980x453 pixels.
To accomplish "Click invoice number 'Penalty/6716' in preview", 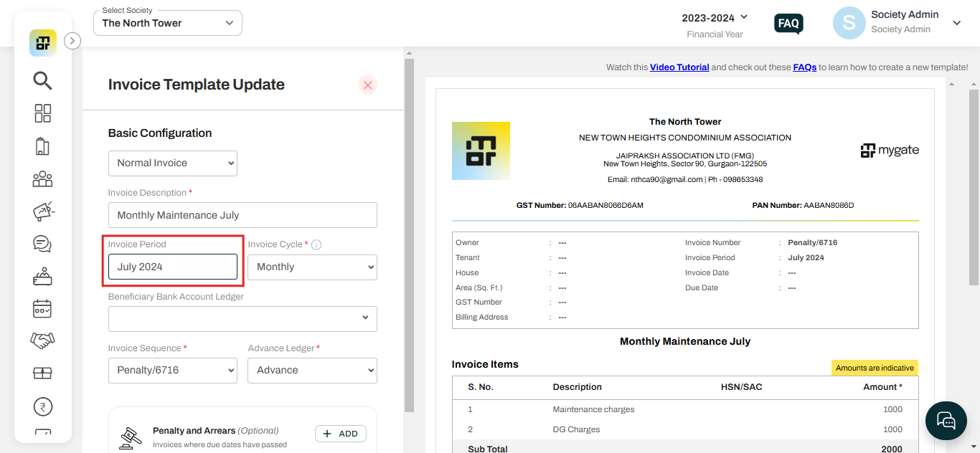I will pos(812,242).
